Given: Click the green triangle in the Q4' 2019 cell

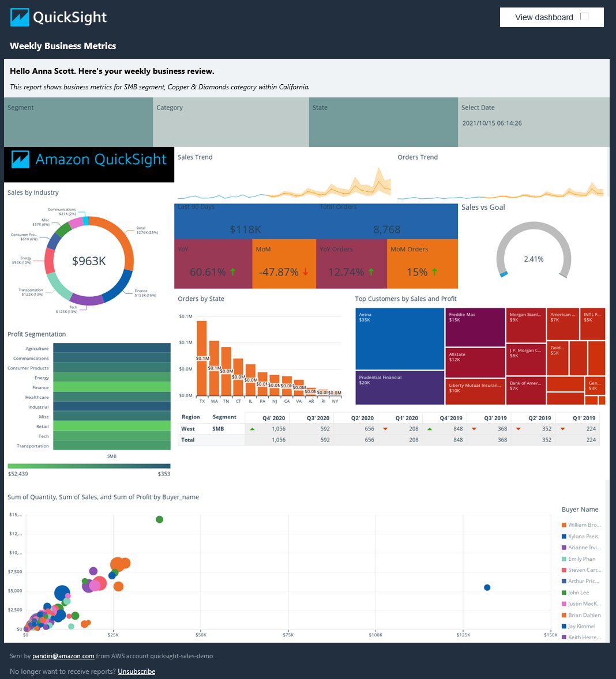Looking at the screenshot, I should [x=430, y=429].
